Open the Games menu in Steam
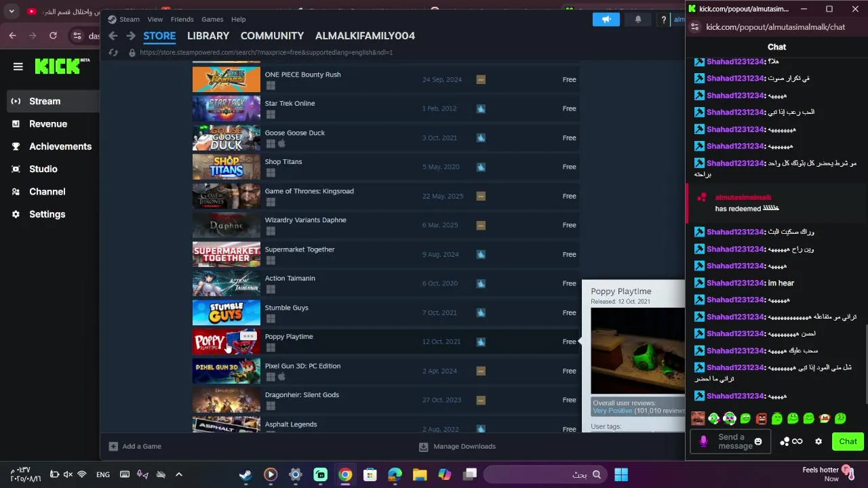The height and width of the screenshot is (488, 868). (x=212, y=19)
